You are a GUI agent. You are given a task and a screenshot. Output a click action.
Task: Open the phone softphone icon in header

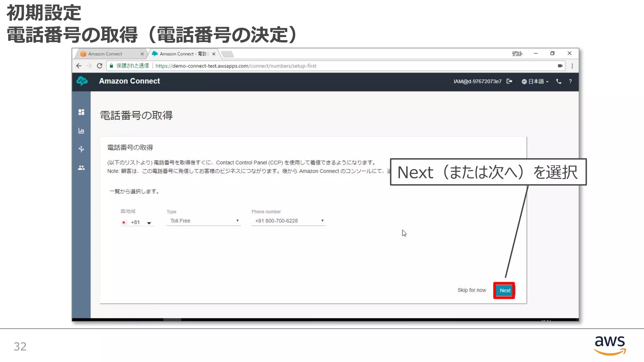[x=559, y=81]
